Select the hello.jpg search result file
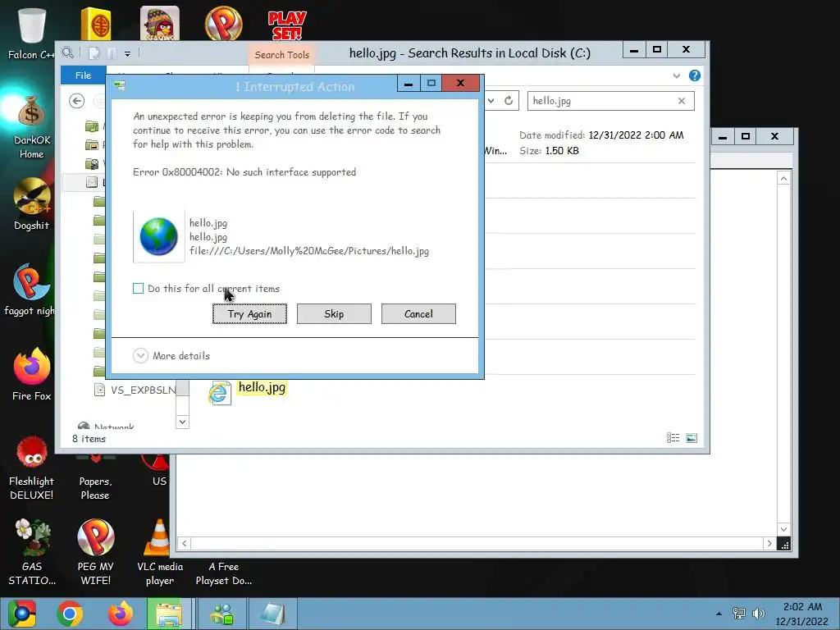 (247, 392)
